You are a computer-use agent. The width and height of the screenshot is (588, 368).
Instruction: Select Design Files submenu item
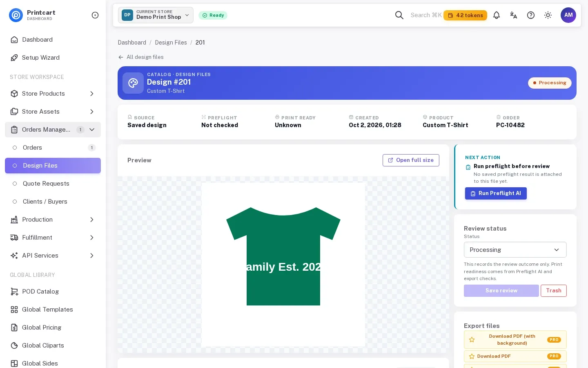click(53, 166)
